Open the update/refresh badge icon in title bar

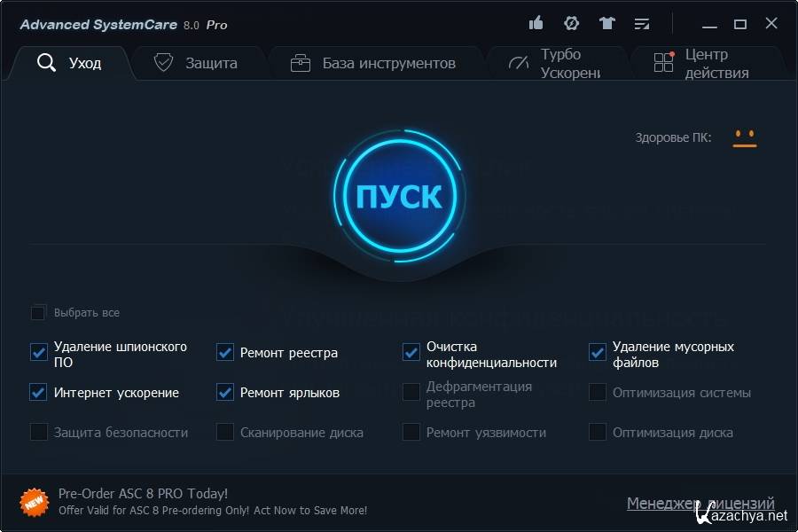(x=572, y=24)
